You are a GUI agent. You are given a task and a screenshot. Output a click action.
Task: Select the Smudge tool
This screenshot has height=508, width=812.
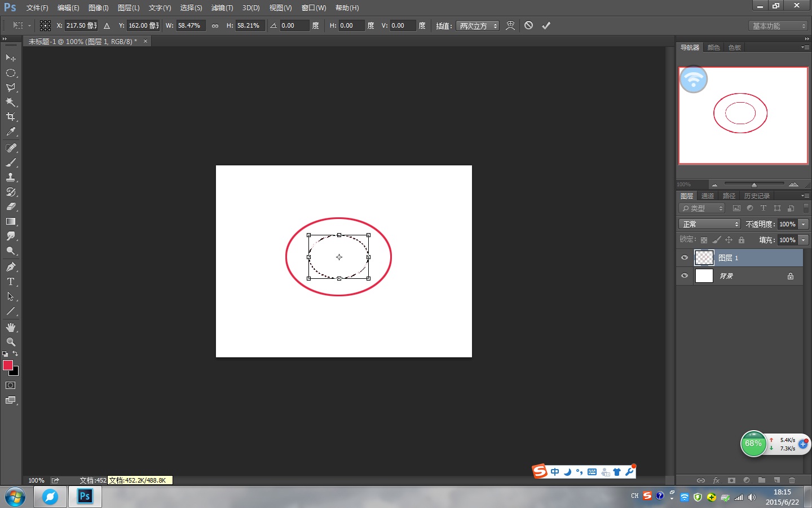(11, 236)
